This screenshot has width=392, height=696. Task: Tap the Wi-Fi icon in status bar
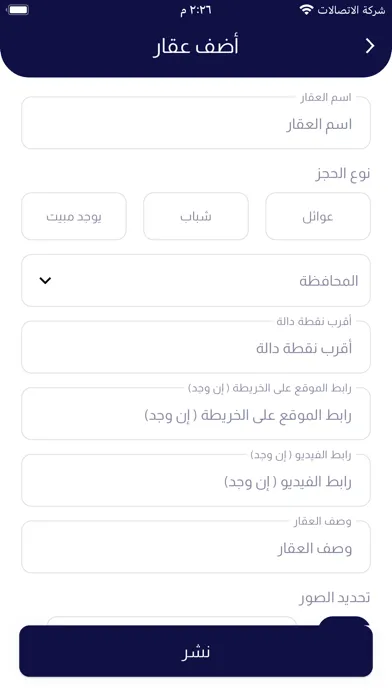pos(306,10)
